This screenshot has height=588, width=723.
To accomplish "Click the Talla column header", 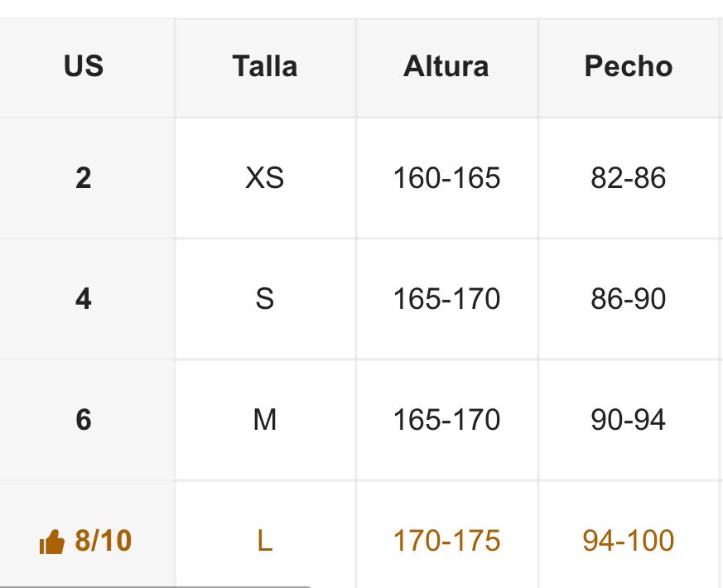I will (265, 66).
